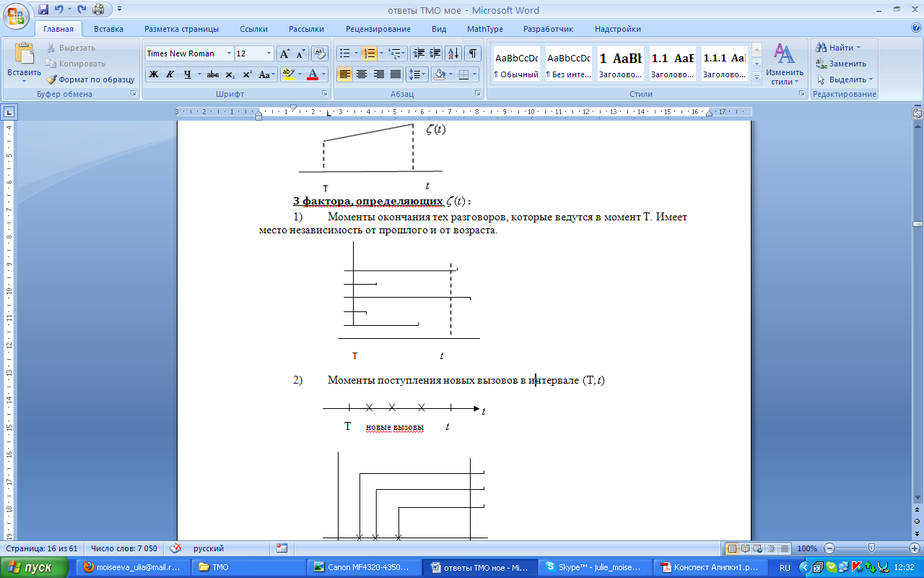The height and width of the screenshot is (578, 924).
Task: Save document via Quick Access toolbar
Action: (x=43, y=9)
